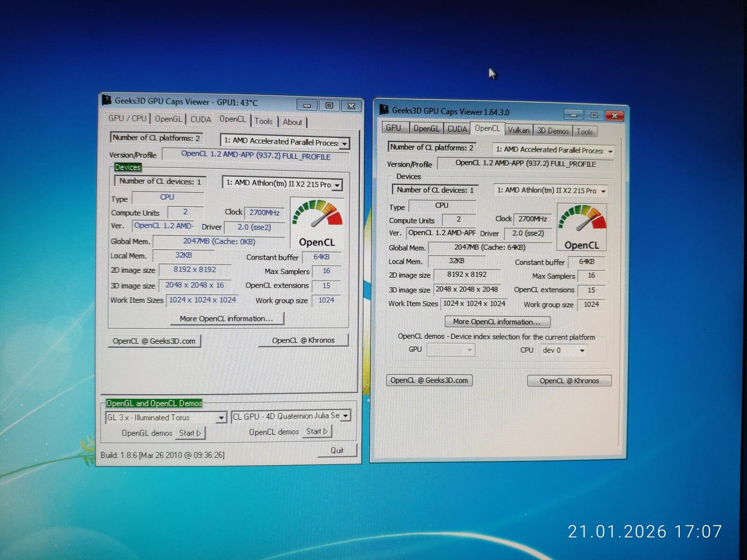Click More OpenCL information in the 1.64.3.0 window

pos(497,322)
